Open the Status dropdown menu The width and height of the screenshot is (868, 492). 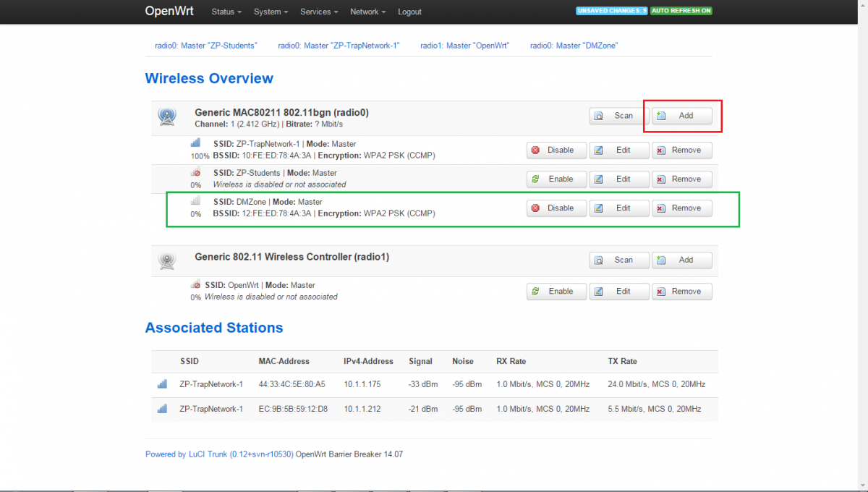pyautogui.click(x=226, y=12)
